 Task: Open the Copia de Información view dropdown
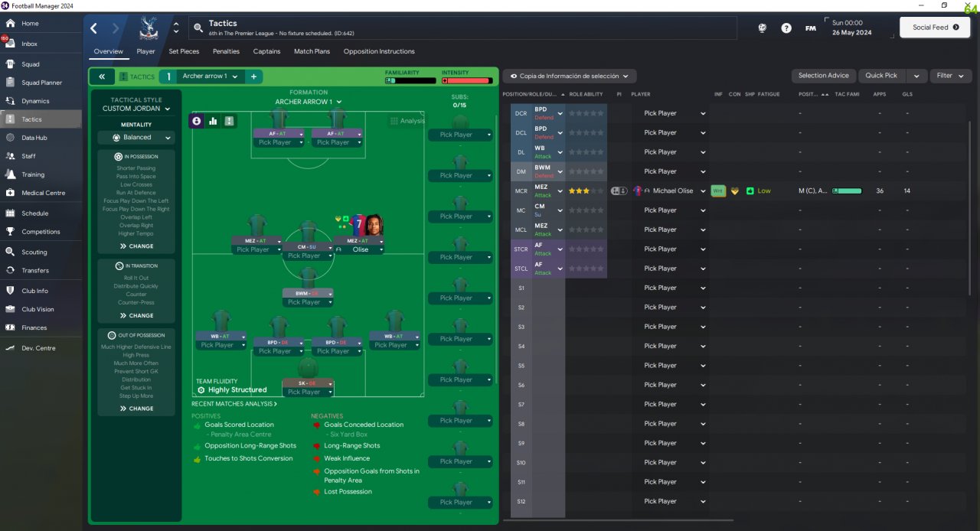pos(569,76)
